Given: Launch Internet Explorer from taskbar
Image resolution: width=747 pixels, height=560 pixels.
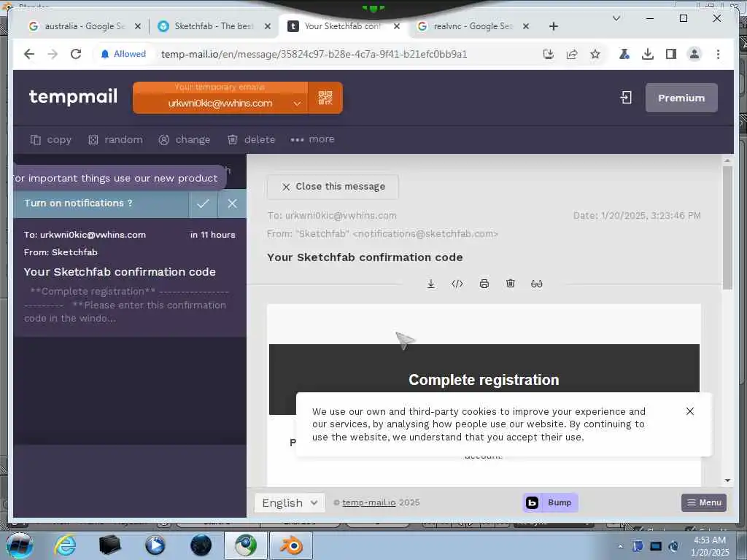Looking at the screenshot, I should click(64, 545).
